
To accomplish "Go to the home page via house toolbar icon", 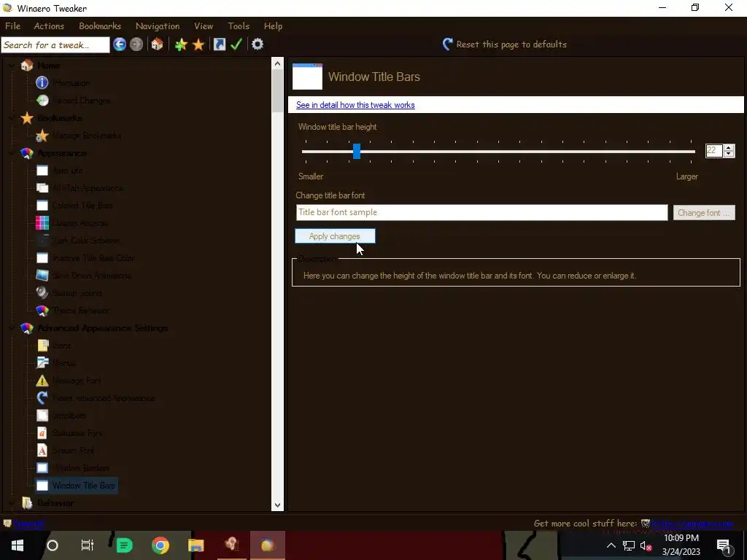I will pos(158,44).
